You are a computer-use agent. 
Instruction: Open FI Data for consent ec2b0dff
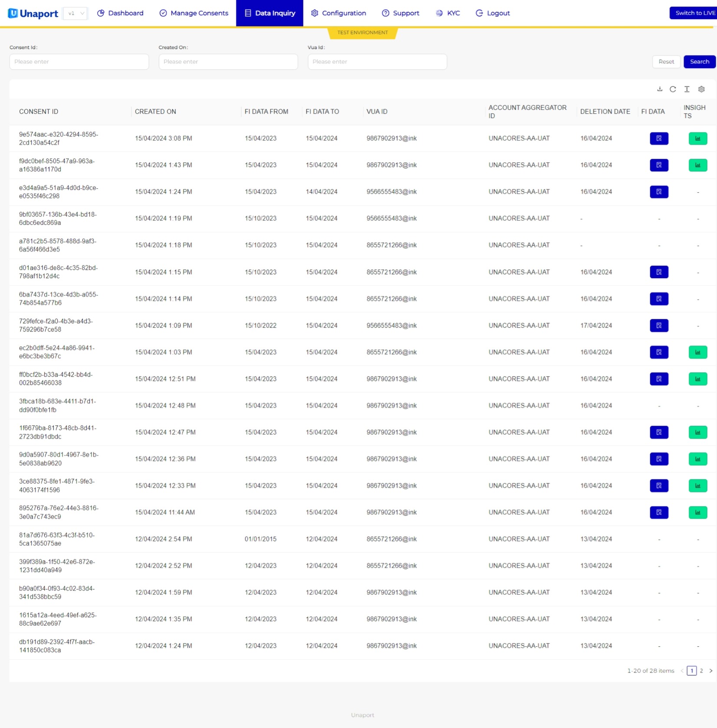(x=658, y=352)
